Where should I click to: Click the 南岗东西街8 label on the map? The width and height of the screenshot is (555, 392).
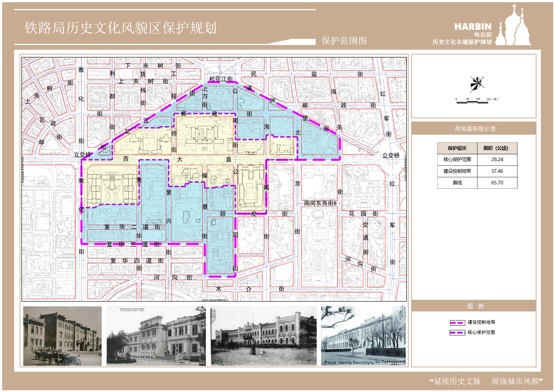click(320, 203)
